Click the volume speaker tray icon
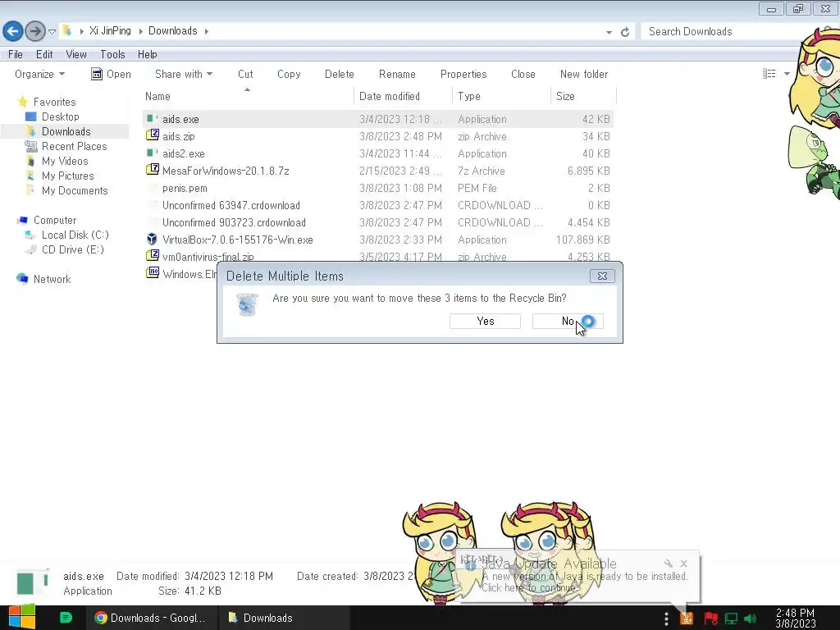Image resolution: width=840 pixels, height=630 pixels. coord(750,619)
